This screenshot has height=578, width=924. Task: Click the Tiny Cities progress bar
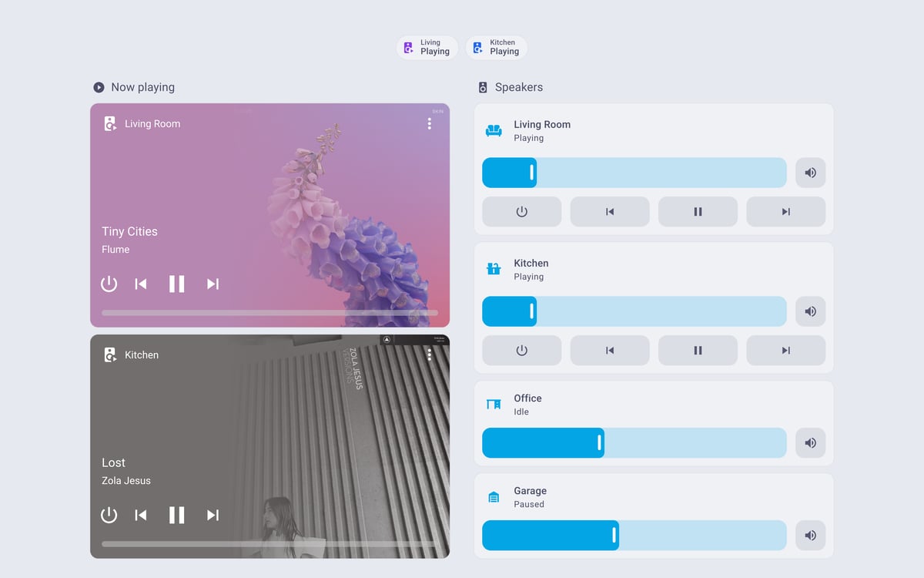pos(269,313)
